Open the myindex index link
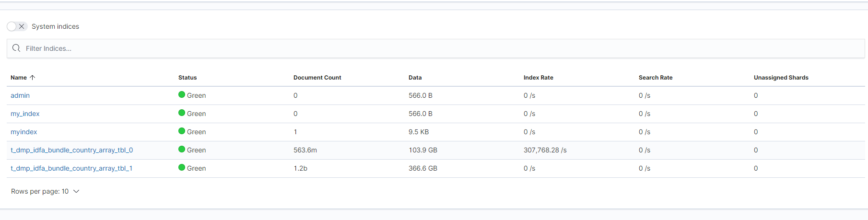868x220 pixels. (x=24, y=132)
